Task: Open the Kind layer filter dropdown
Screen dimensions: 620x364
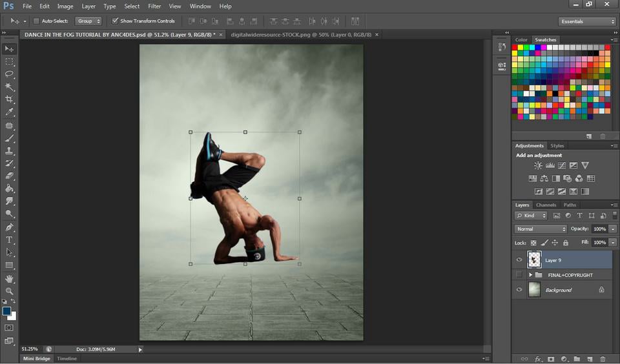Action: 531,216
